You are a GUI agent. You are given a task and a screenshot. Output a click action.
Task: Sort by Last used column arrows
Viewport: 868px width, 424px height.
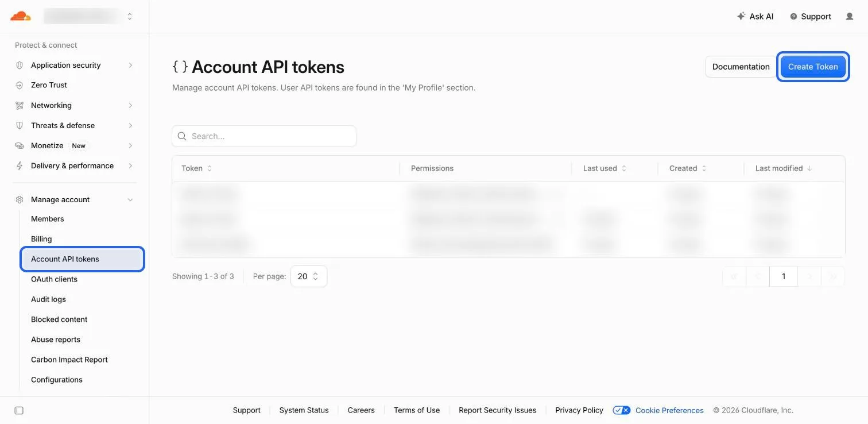[624, 168]
